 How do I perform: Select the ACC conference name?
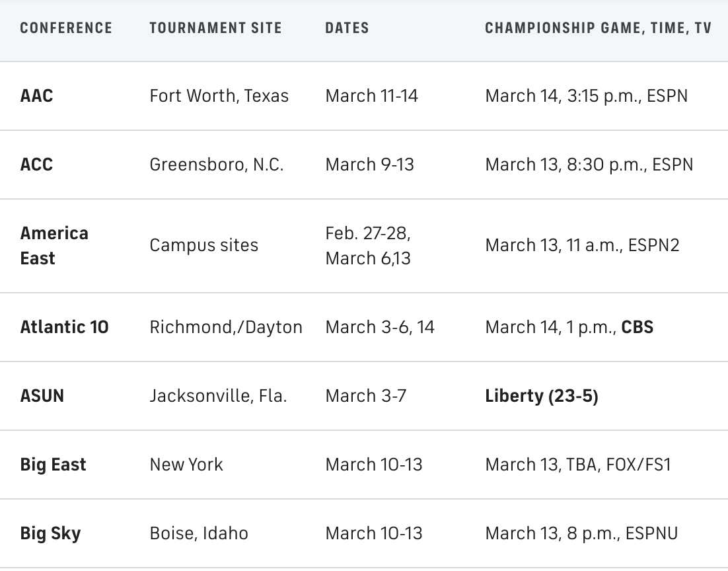pos(37,165)
